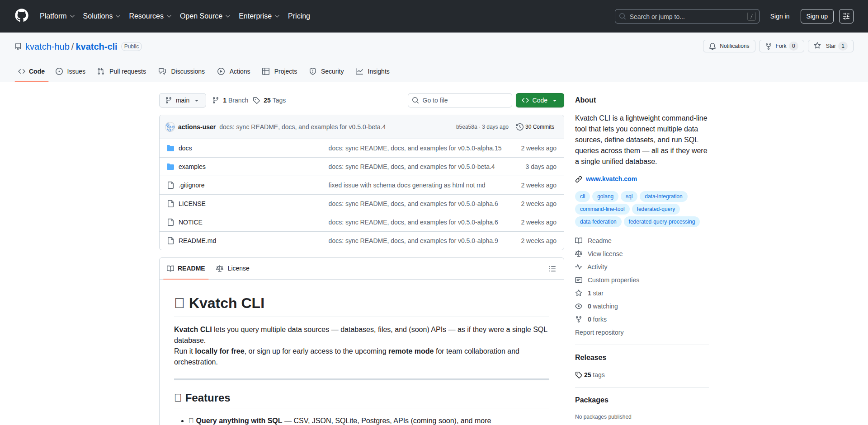Open the kvatch-cli repository name link

96,47
